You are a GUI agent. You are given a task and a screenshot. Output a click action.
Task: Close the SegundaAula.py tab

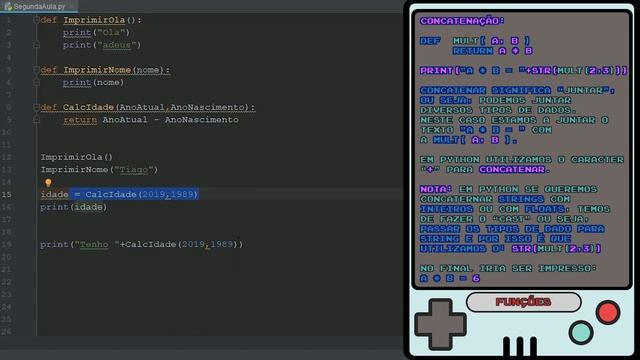click(x=72, y=7)
